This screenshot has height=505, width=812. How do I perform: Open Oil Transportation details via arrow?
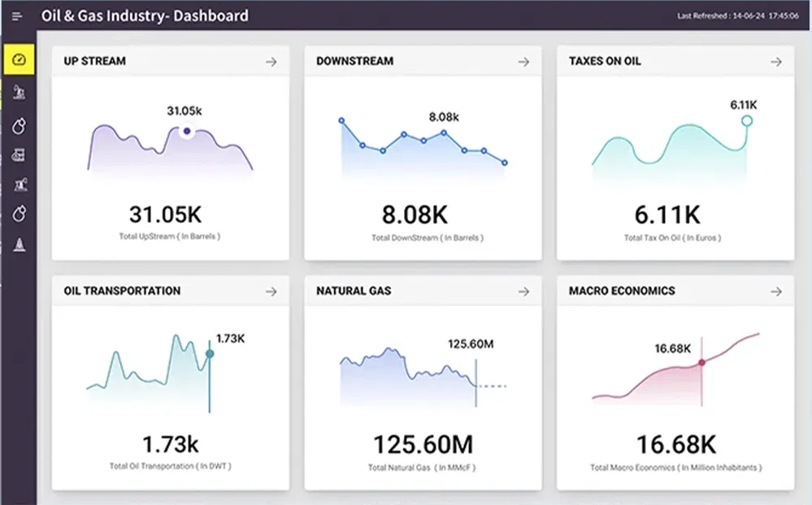[x=271, y=291]
